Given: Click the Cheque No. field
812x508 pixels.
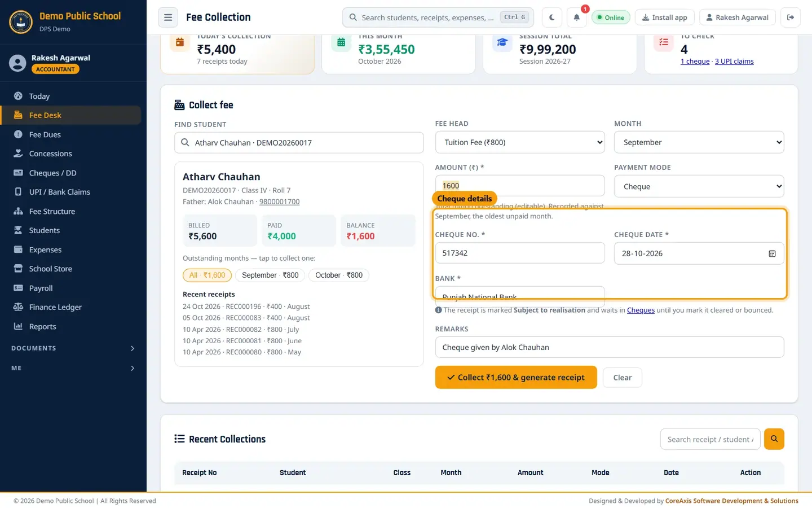Looking at the screenshot, I should click(x=520, y=253).
